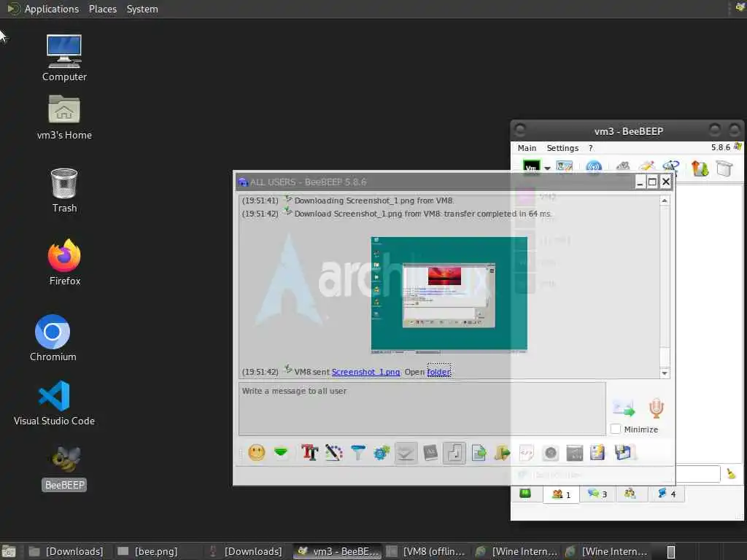747x560 pixels.
Task: Click the show desktop taskbar icon
Action: click(9, 552)
